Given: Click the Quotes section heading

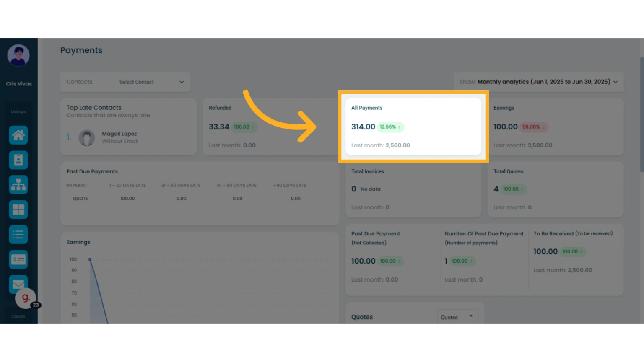Looking at the screenshot, I should [362, 317].
